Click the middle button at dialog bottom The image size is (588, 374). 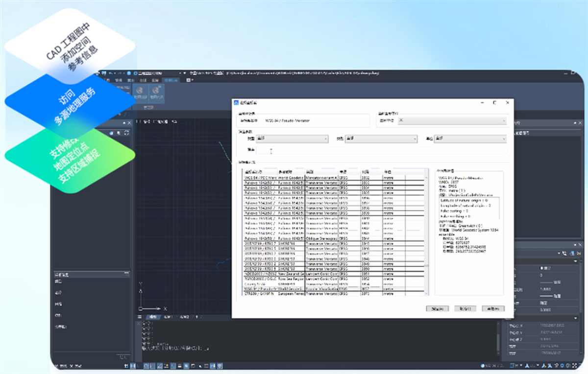pos(465,309)
